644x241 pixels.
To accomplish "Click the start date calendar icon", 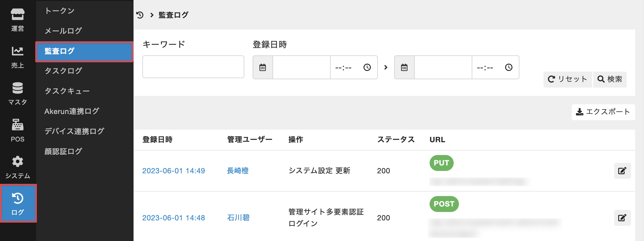I will (263, 67).
